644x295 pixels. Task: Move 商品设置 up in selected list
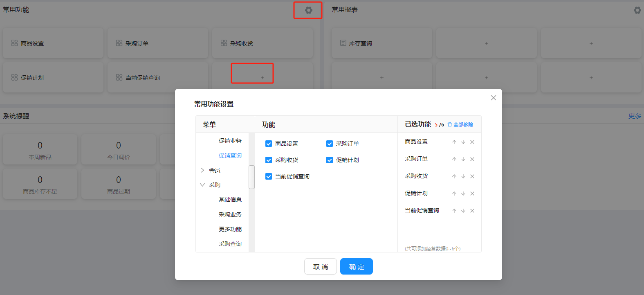click(454, 142)
